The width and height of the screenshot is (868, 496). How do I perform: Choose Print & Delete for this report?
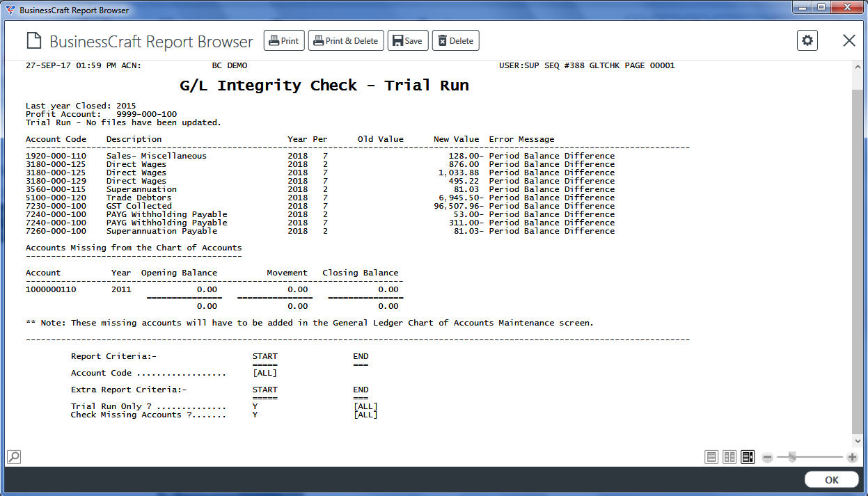(346, 41)
